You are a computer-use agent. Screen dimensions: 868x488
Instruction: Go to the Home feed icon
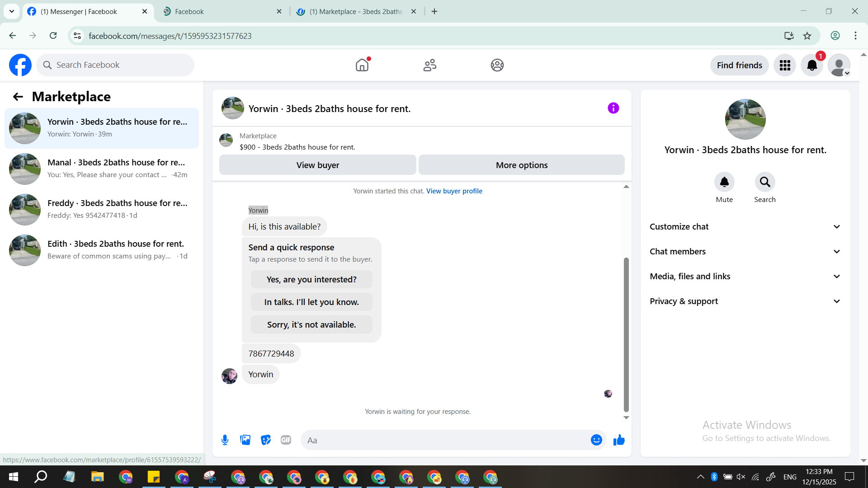click(362, 65)
